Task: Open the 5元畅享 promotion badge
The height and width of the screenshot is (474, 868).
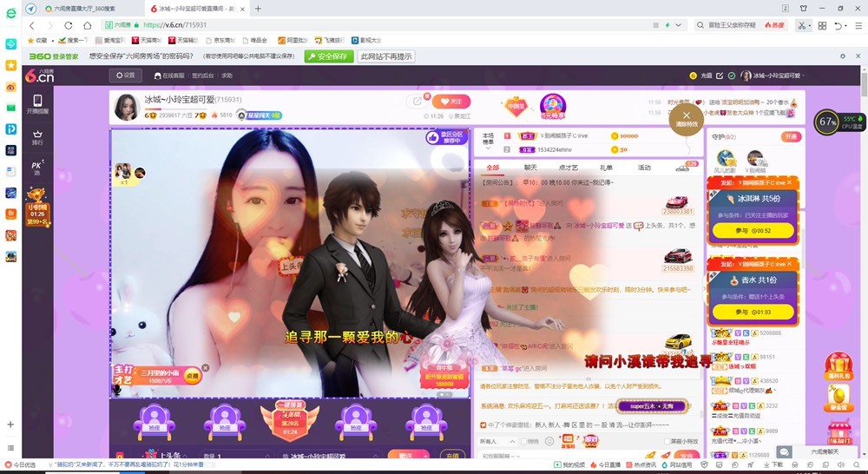Action: click(x=552, y=106)
